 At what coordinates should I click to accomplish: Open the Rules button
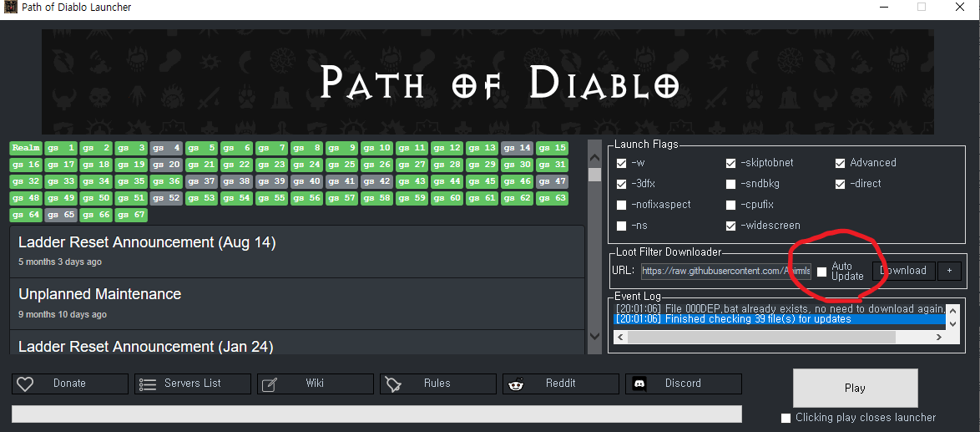point(437,384)
